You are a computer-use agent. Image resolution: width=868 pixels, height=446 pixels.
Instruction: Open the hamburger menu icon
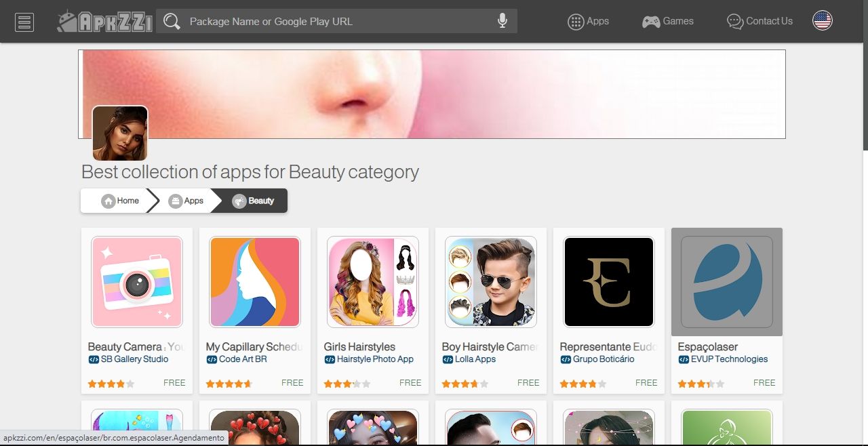coord(24,22)
